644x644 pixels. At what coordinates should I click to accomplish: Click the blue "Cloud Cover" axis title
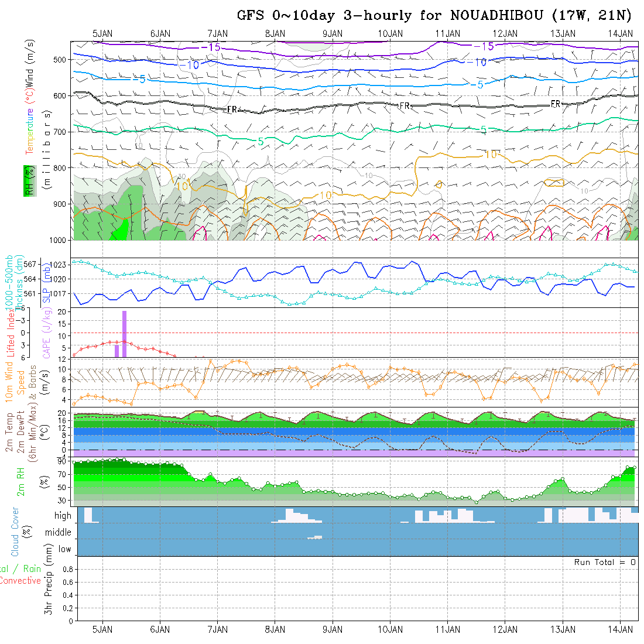click(15, 531)
